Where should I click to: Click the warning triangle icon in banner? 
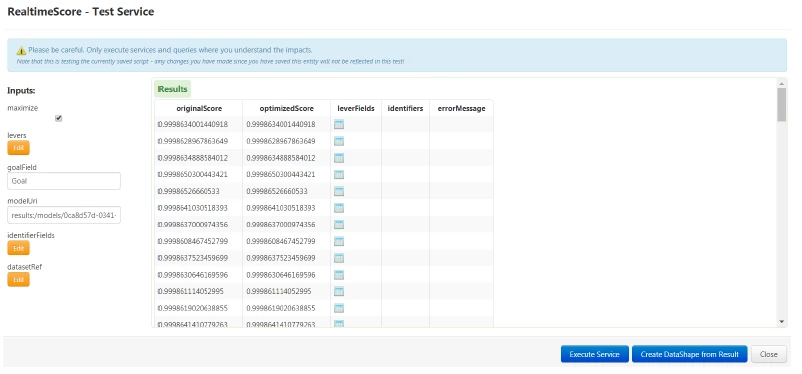21,51
